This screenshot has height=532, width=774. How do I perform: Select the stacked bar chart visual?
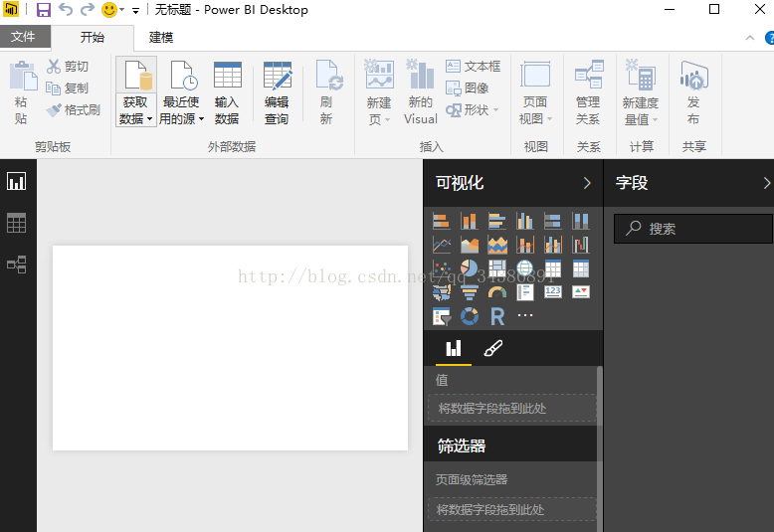pyautogui.click(x=441, y=221)
